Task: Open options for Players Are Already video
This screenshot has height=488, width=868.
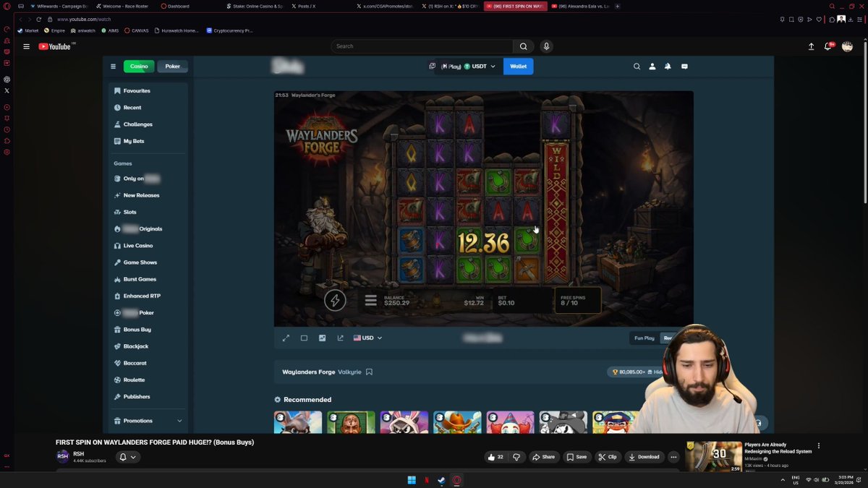Action: 819,446
